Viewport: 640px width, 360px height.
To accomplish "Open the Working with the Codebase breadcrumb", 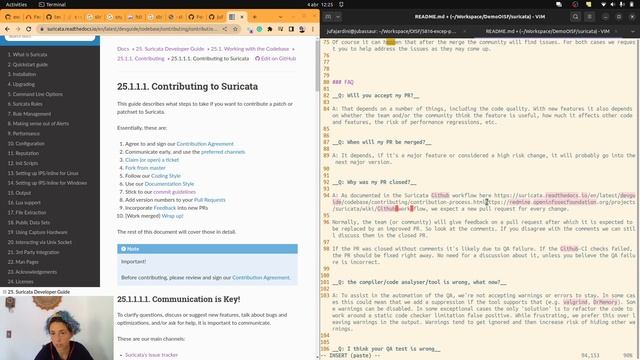I will [x=250, y=49].
